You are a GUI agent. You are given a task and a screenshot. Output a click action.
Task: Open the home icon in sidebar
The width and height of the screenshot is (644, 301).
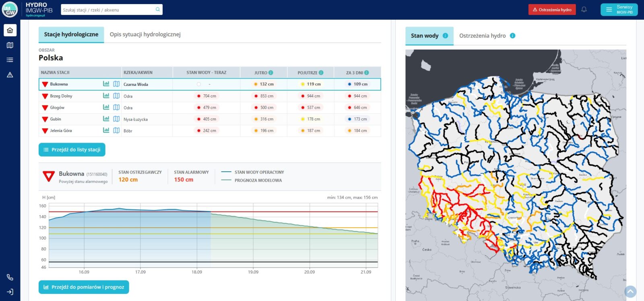(x=10, y=30)
